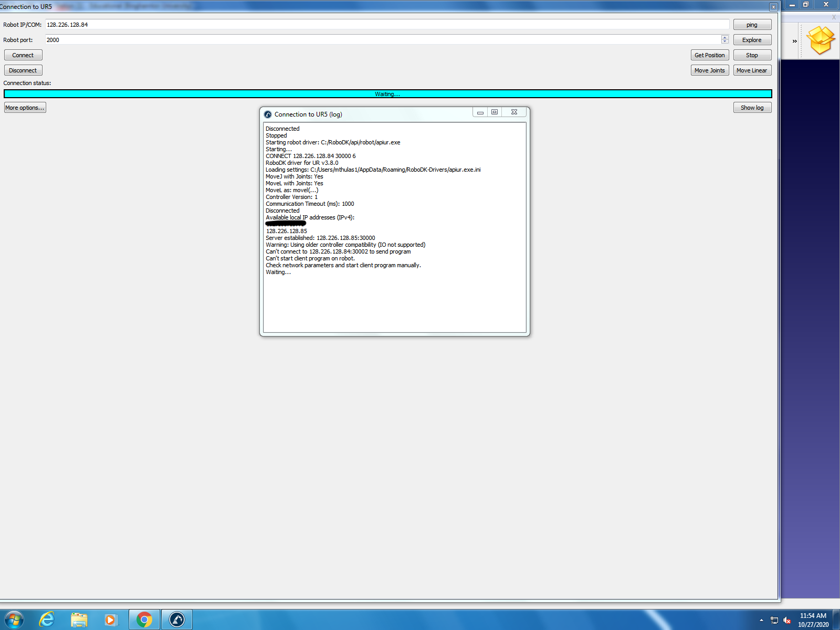Viewport: 840px width, 630px height.
Task: Close the Connection to UR5 panel
Action: (773, 7)
